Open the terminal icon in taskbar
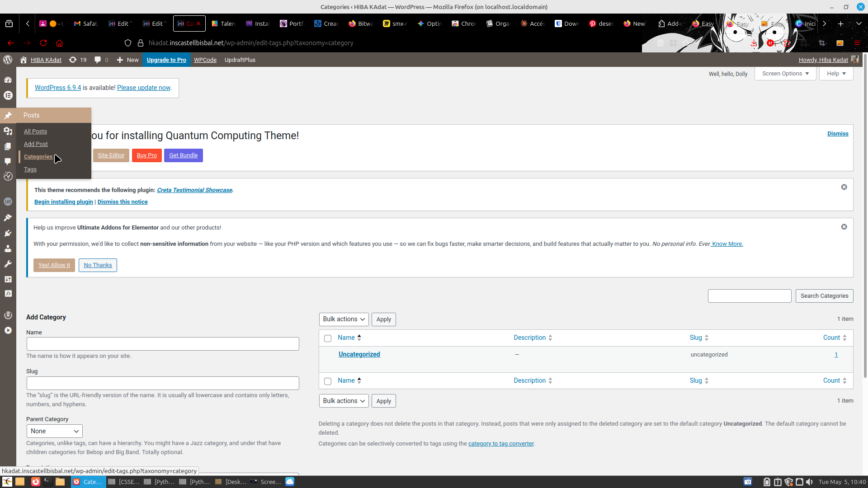868x488 pixels. point(47,482)
